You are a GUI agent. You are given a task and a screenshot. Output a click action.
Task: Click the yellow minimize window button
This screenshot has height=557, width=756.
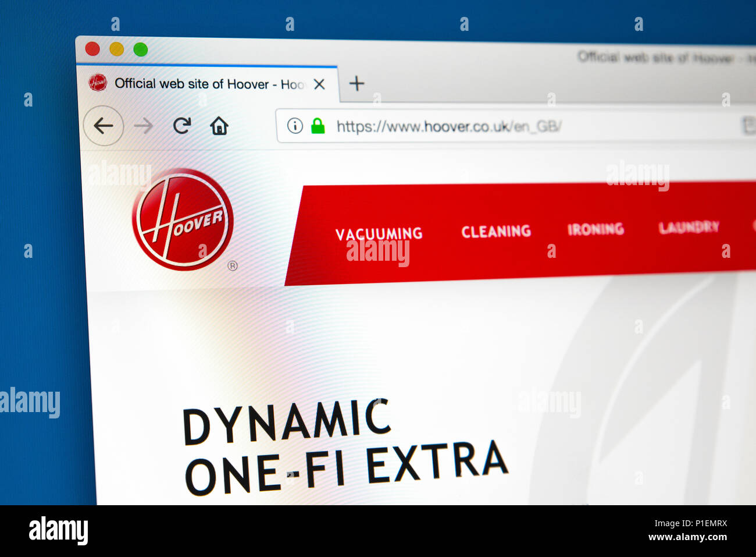pyautogui.click(x=116, y=49)
